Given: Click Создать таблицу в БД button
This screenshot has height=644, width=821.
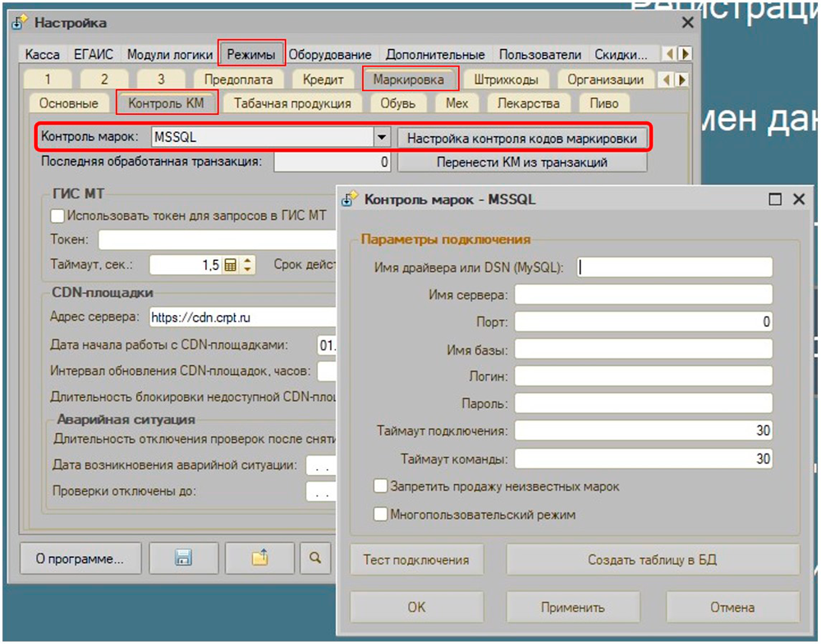Looking at the screenshot, I should click(x=653, y=560).
